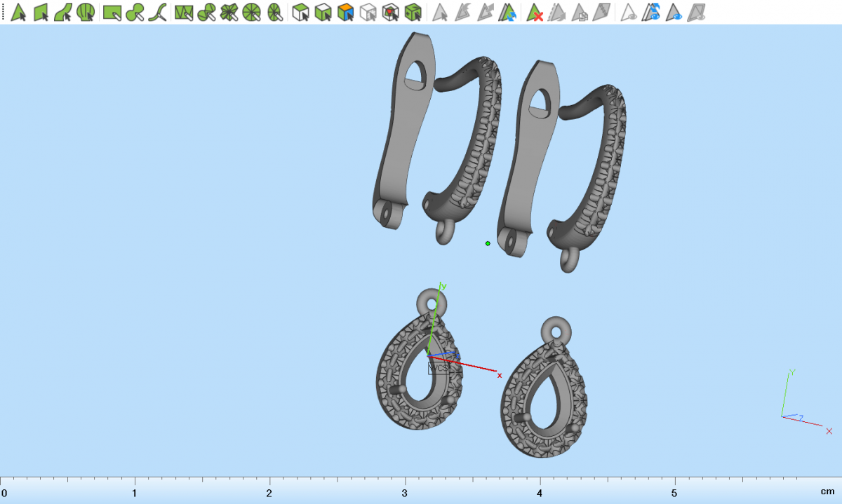Click the WCS origin label
Screen dimensions: 842x504
(438, 368)
